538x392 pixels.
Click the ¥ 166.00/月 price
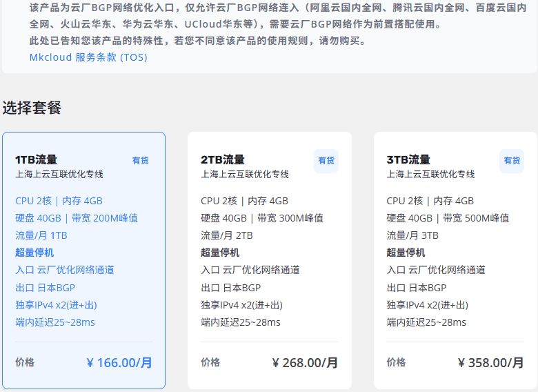pos(119,363)
